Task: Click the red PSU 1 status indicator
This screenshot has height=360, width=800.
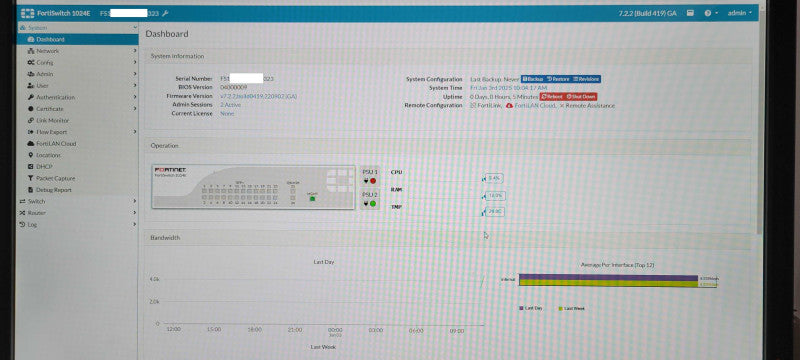Action: 373,181
